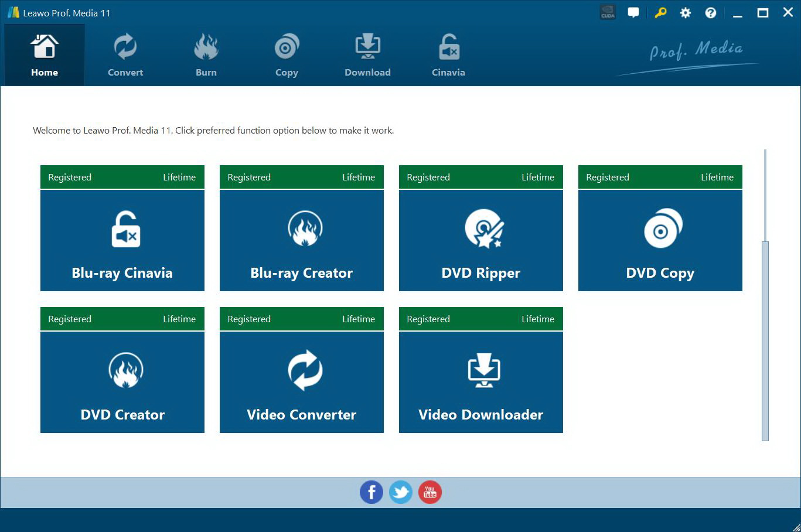Open the DVD Ripper tool
The image size is (801, 532).
pos(480,240)
